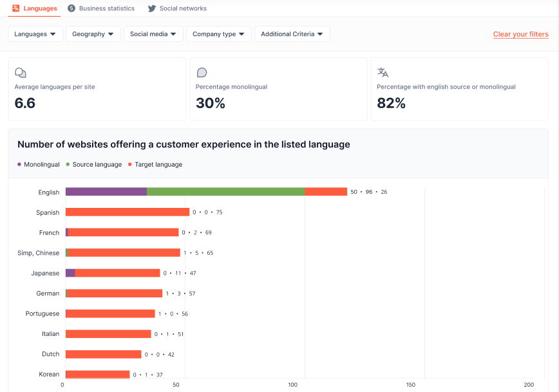Viewport: 559px width, 392px height.
Task: Click the Social networks Twitter bird icon
Action: (x=152, y=8)
